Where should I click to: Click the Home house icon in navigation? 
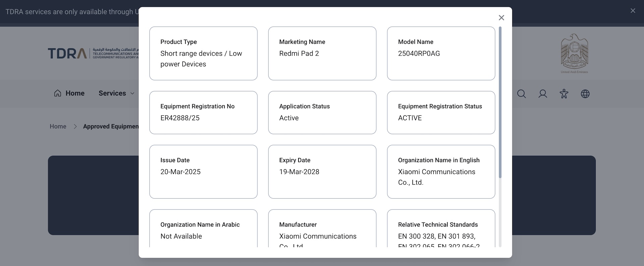pyautogui.click(x=58, y=93)
